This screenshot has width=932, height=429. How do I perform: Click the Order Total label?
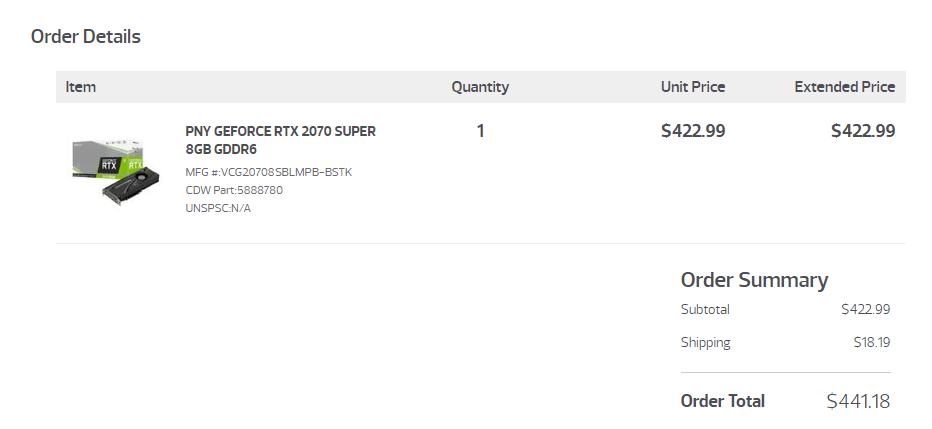[722, 401]
